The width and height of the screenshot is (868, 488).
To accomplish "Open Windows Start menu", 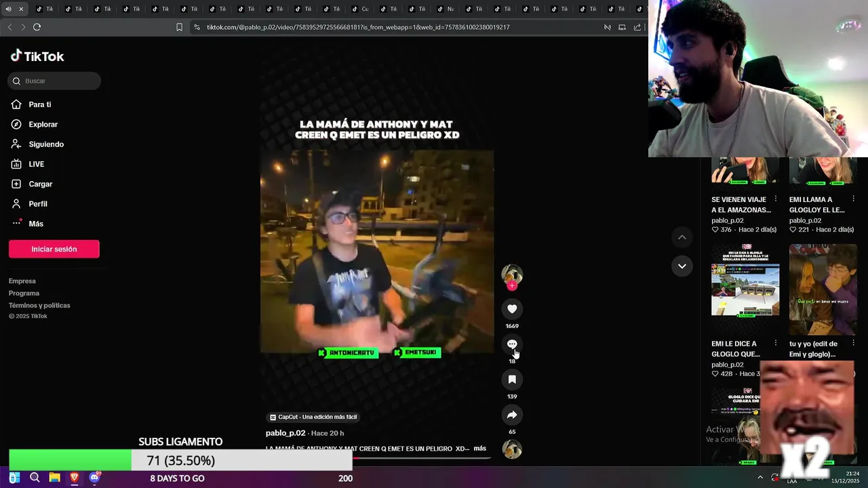I will point(14,478).
